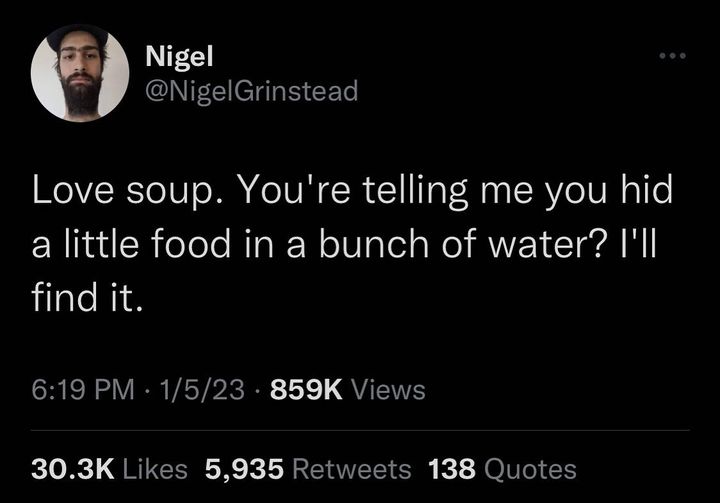
Task: Visit the @NigelGrinstead handle link
Action: 251,91
